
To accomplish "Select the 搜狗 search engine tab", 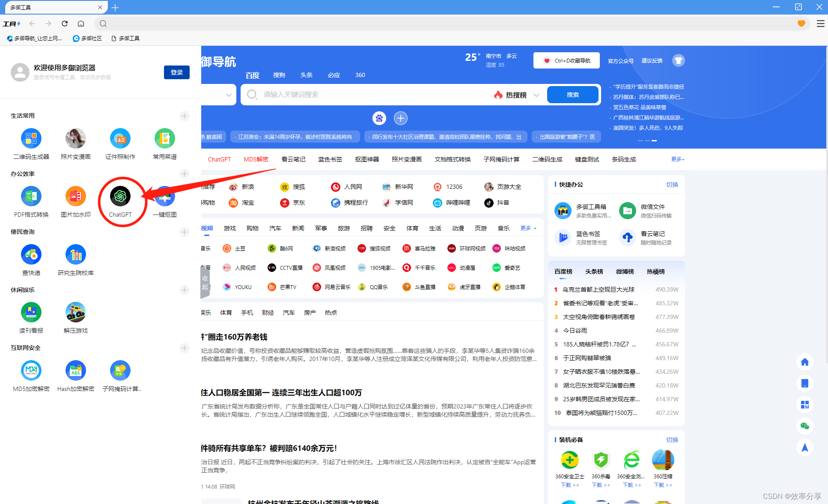I will [x=279, y=75].
